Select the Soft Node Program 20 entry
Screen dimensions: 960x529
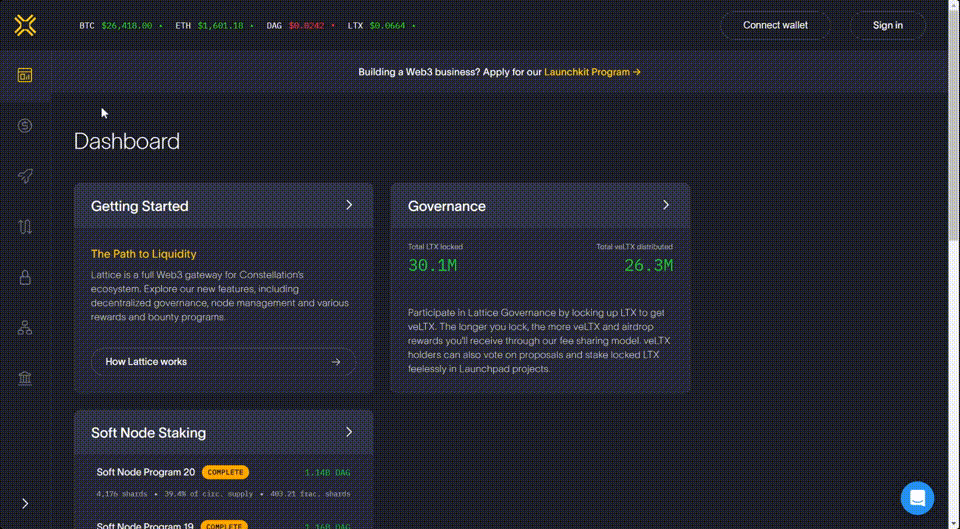tap(146, 472)
